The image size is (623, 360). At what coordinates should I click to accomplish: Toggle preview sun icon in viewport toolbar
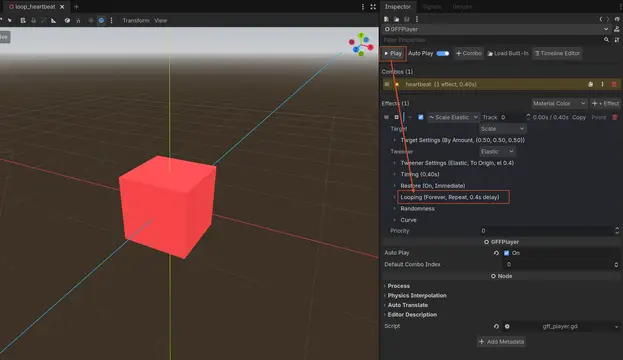coord(91,21)
